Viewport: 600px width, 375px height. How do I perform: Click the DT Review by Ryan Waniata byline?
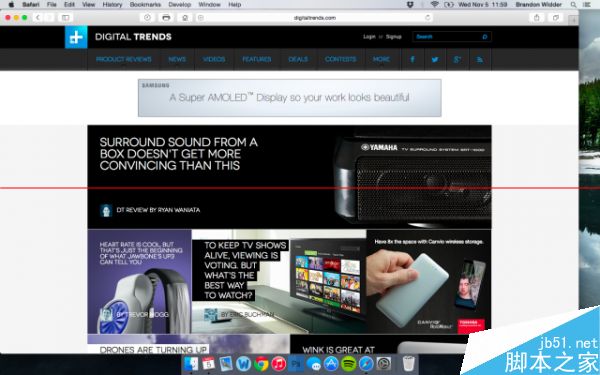[x=158, y=210]
